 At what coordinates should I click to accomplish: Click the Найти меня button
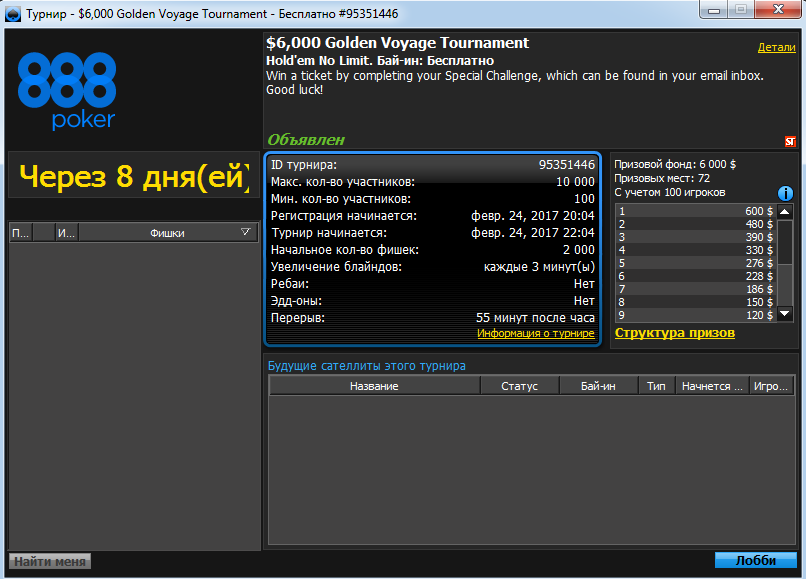coord(50,562)
